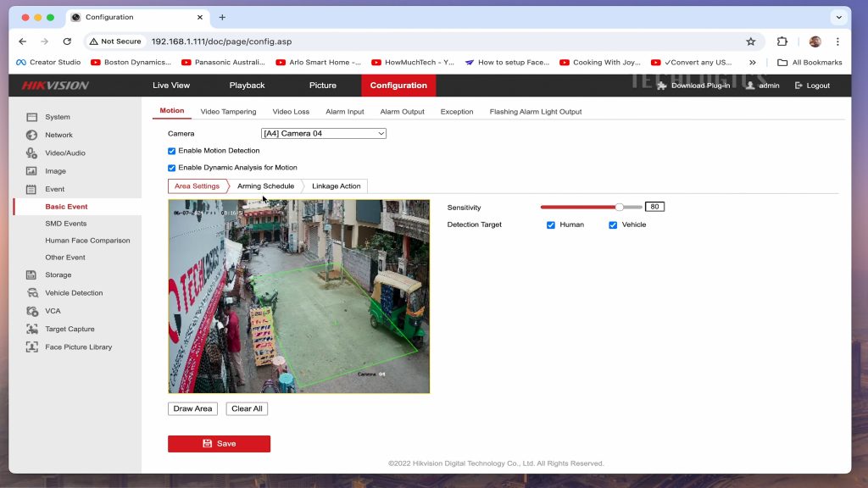Click the System sidebar icon
Viewport: 868px width, 488px height.
click(31, 117)
